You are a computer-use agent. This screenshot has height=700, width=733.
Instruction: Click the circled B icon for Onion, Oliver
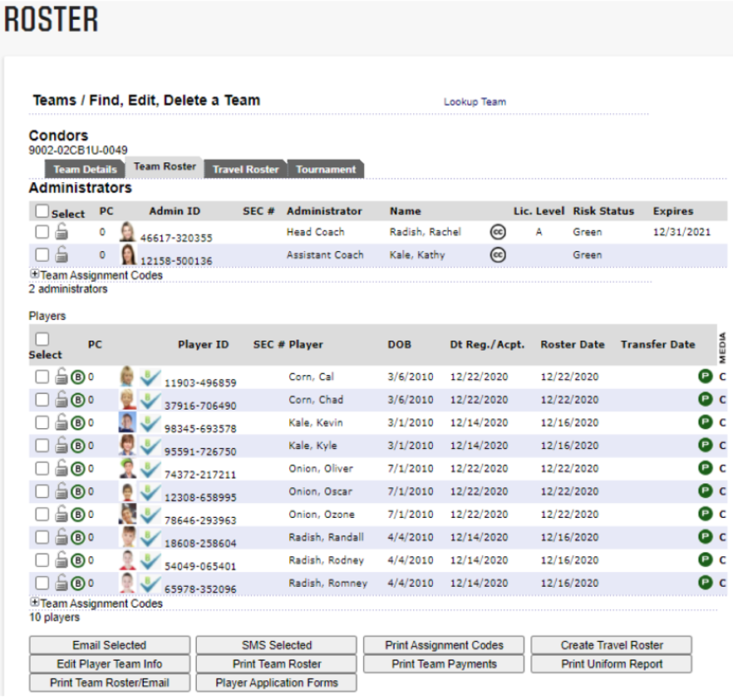tap(78, 469)
